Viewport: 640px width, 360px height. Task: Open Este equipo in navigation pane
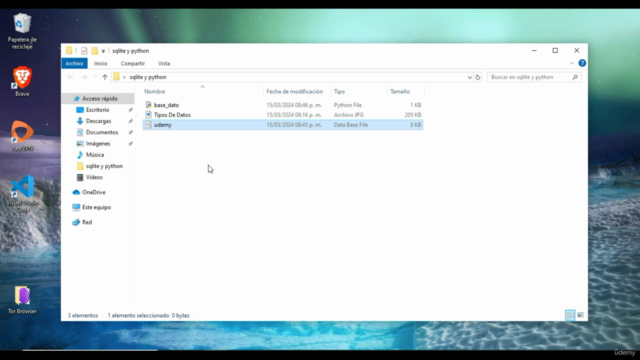pos(96,207)
